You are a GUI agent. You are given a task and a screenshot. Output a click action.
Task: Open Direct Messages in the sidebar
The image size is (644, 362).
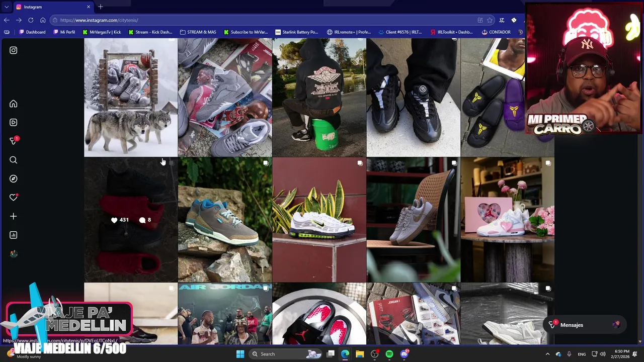[14, 141]
